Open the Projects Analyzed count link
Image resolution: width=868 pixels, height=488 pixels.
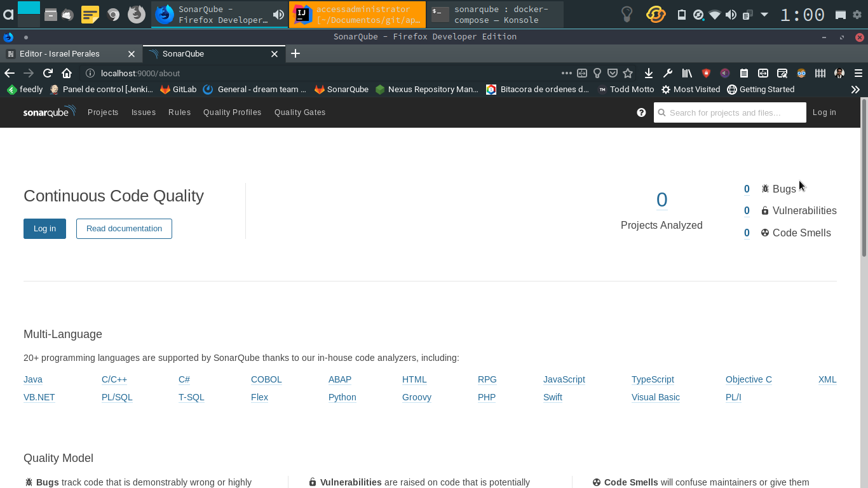pyautogui.click(x=661, y=200)
